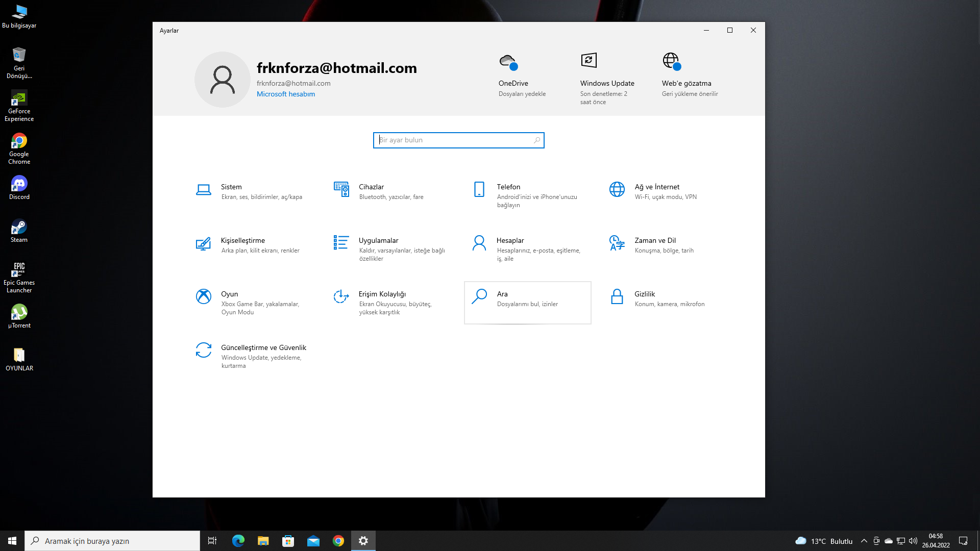Open Google Chrome desktop shortcut
The width and height of the screenshot is (980, 551).
pyautogui.click(x=19, y=149)
